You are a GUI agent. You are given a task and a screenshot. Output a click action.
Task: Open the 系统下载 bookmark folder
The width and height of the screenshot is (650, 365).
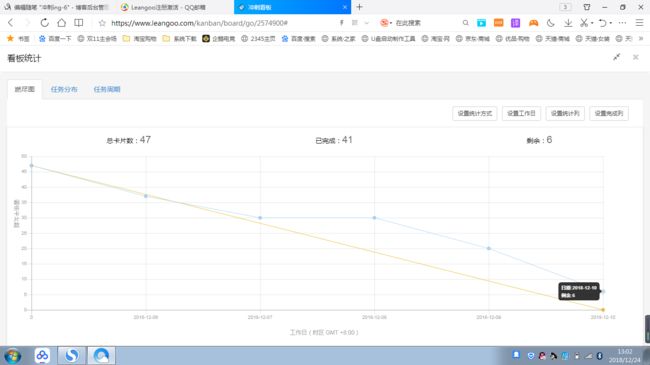tap(180, 39)
